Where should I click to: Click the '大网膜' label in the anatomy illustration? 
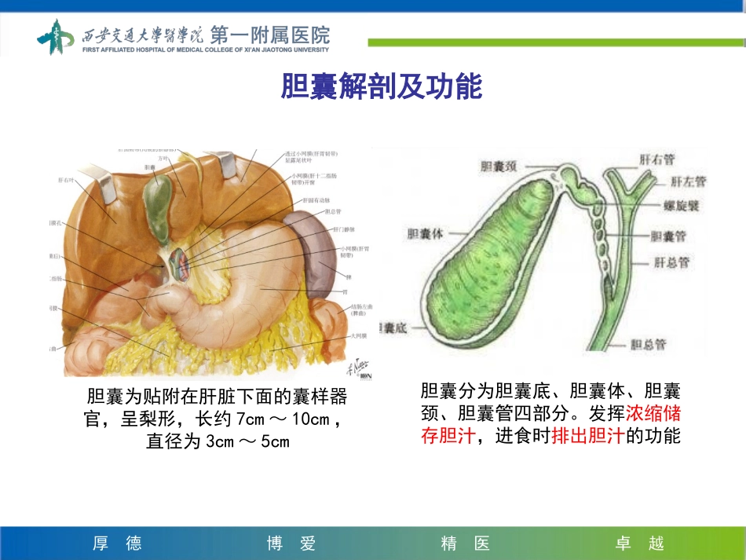[x=359, y=336]
